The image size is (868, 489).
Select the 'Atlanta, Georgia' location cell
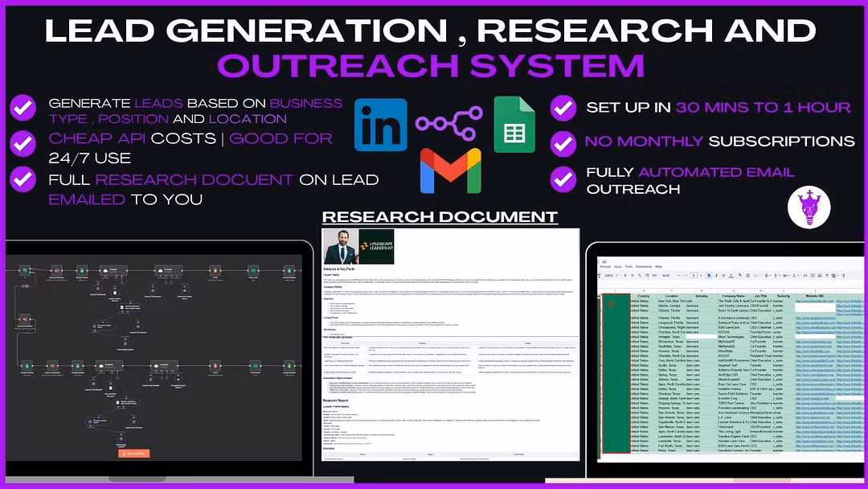(x=671, y=306)
